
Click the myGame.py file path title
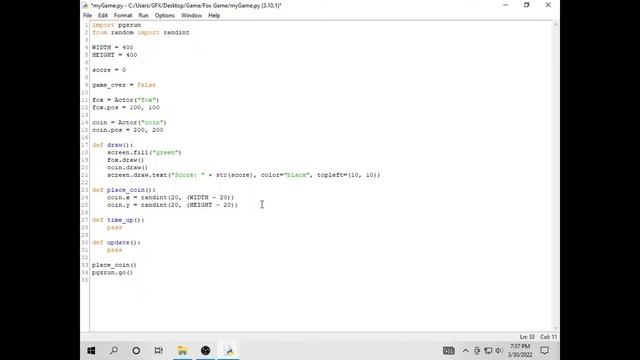186,5
